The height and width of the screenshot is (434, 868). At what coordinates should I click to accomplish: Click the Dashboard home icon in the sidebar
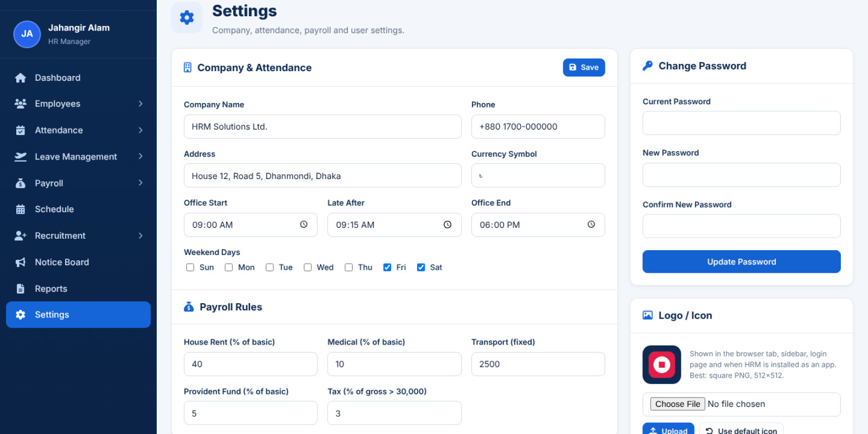click(21, 78)
